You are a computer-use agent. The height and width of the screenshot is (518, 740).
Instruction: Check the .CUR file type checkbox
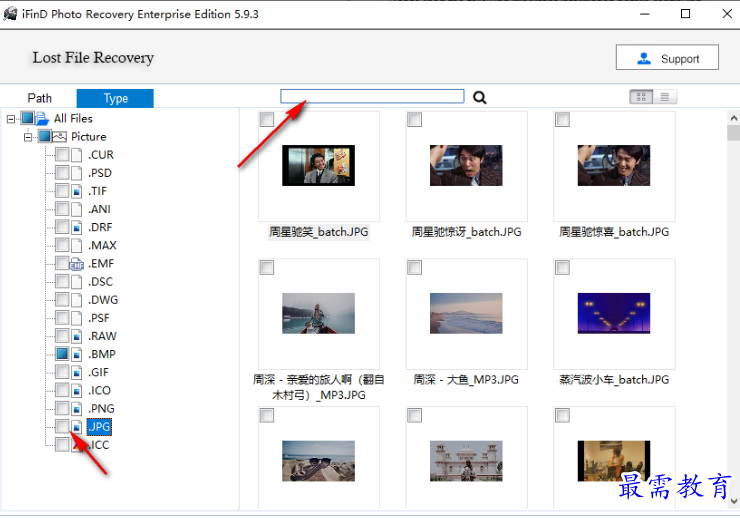point(62,154)
